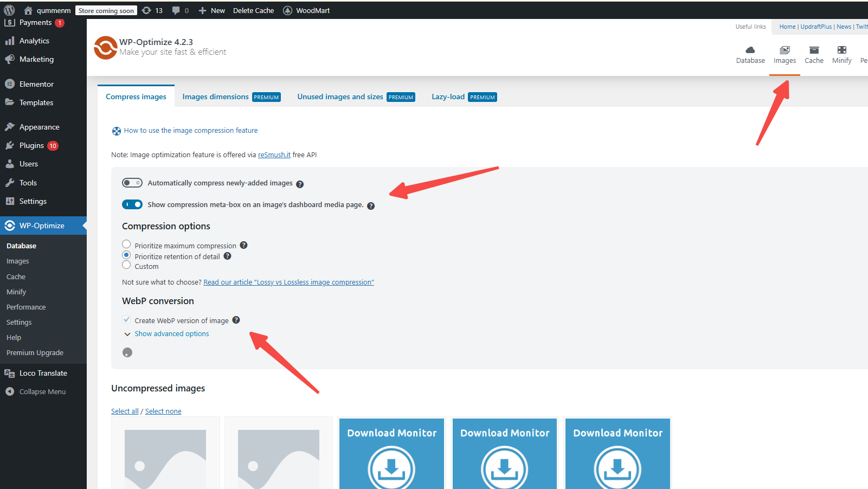Open the Unused images and sizes tab
868x489 pixels.
[x=340, y=96]
